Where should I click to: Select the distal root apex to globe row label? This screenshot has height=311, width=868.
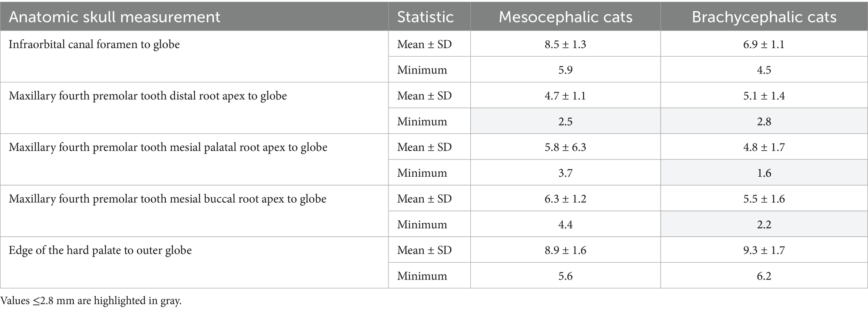[x=148, y=96]
